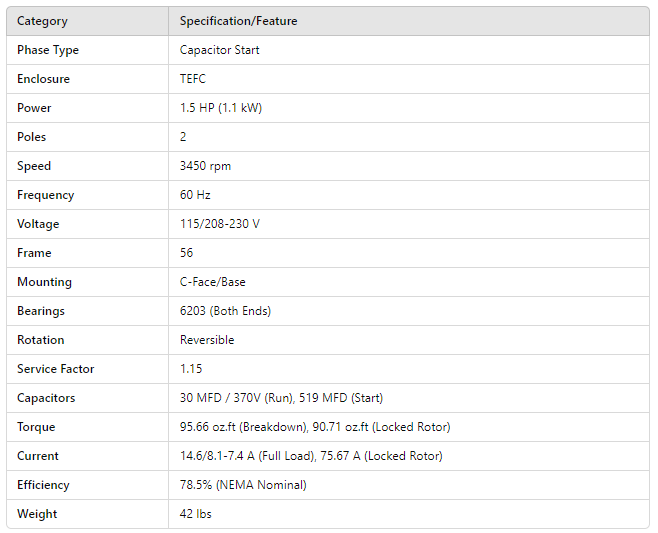Select the 78.5% (NEMA Nominal) efficiency value
Screen dimensions: 658x533
point(243,485)
